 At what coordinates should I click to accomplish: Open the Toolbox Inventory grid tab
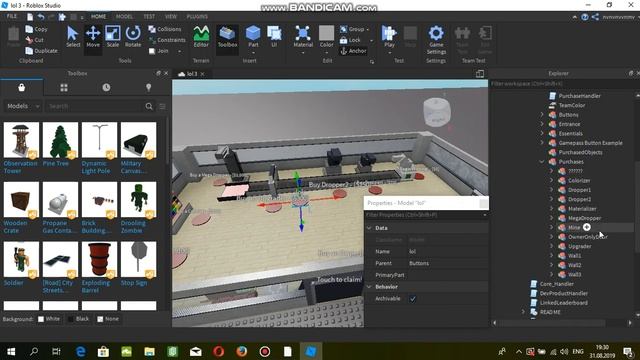(x=64, y=87)
